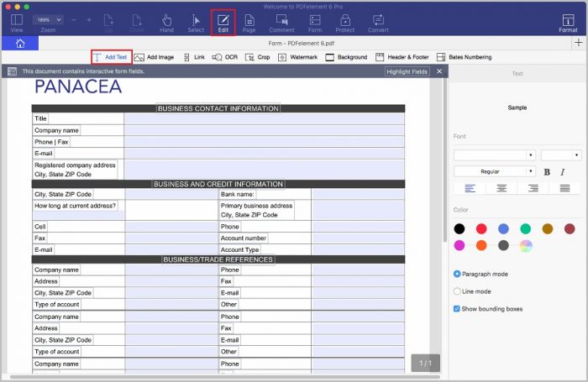Click the Title input field
588x382 pixels.
point(264,119)
